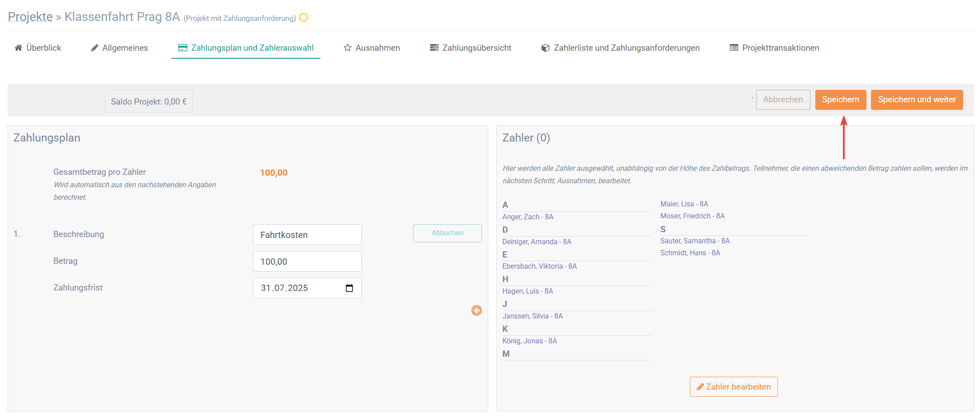The height and width of the screenshot is (419, 980).
Task: Switch to Zahlungsplan und Zahlerauswahl tab
Action: (252, 48)
